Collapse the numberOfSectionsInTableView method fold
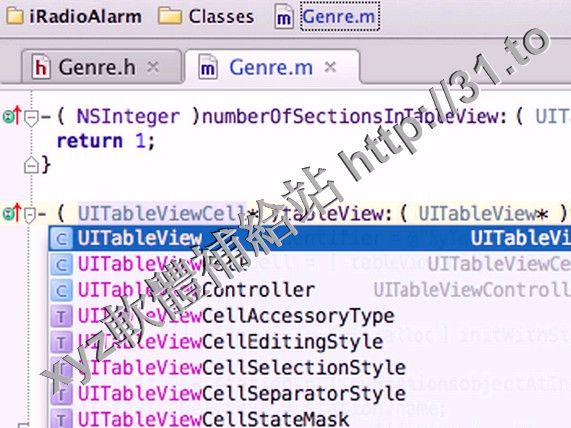 (x=31, y=118)
